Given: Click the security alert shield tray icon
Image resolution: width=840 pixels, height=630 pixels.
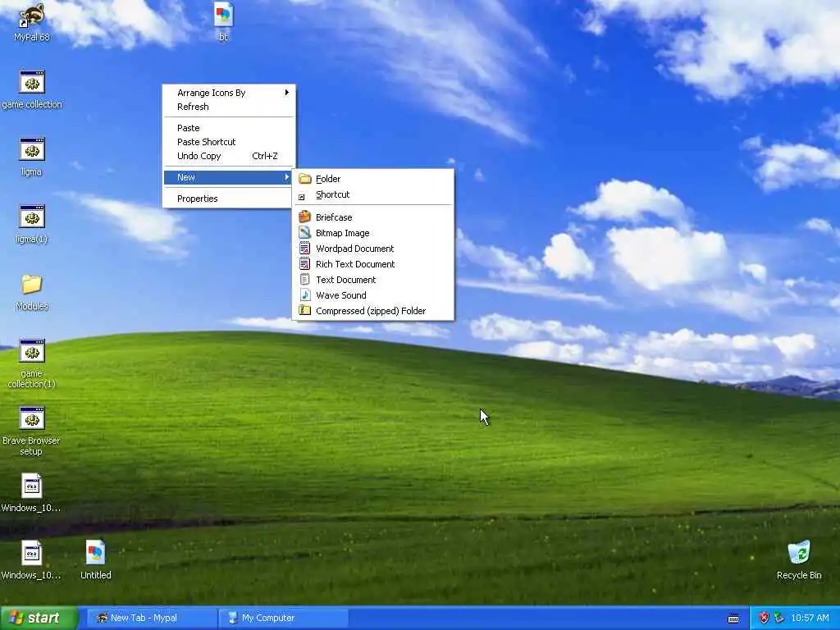Looking at the screenshot, I should pyautogui.click(x=764, y=618).
